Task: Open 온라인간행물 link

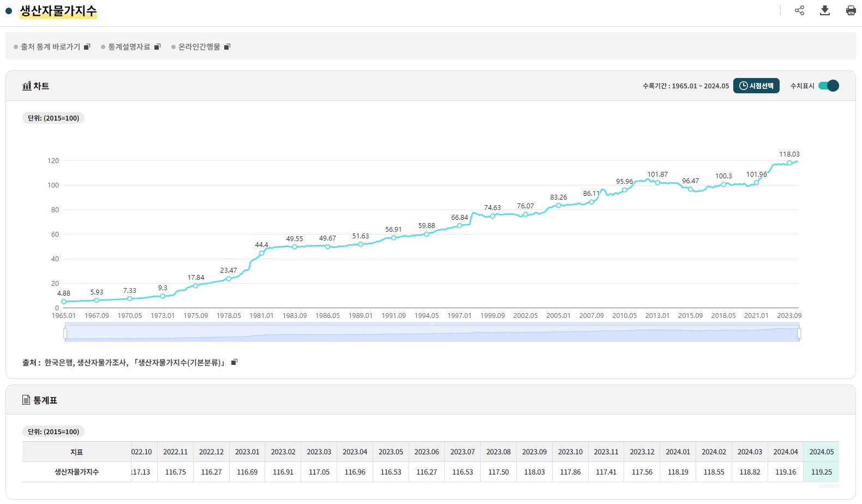Action: pos(199,47)
